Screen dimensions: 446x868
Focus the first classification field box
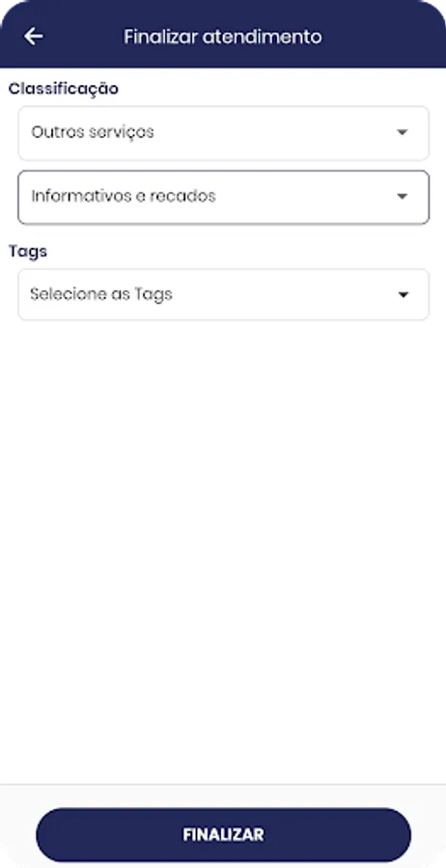[223, 133]
